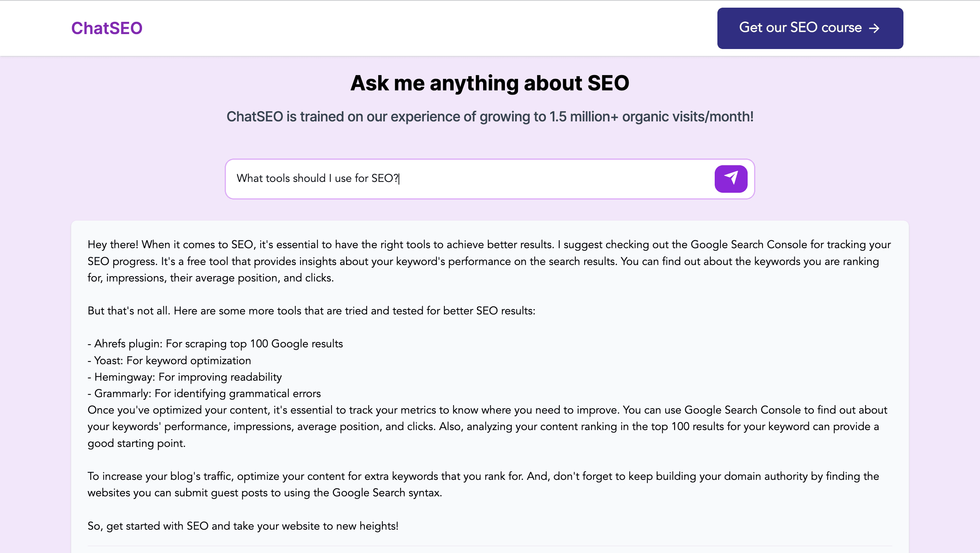The height and width of the screenshot is (553, 980).
Task: Click the 'Ask me anything about SEO' heading
Action: (490, 83)
